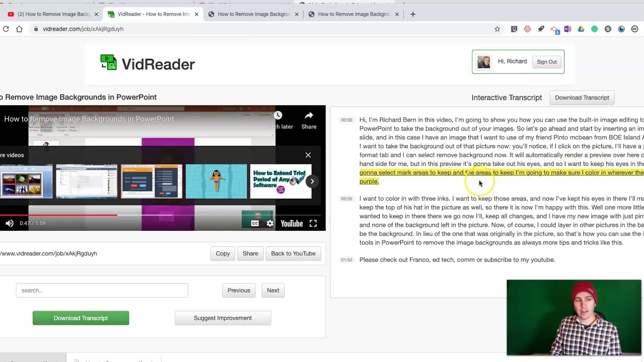This screenshot has width=644, height=362.
Task: Click the video Share arrow icon
Action: pyautogui.click(x=309, y=116)
